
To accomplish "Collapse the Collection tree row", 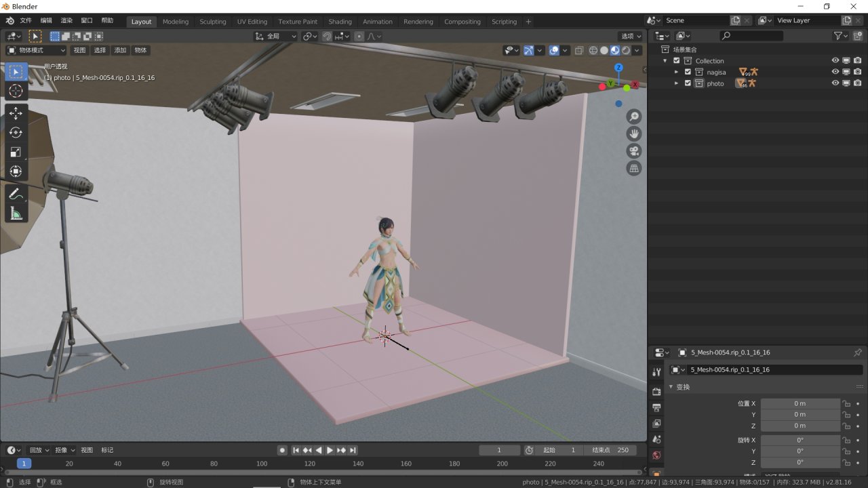I will [665, 61].
